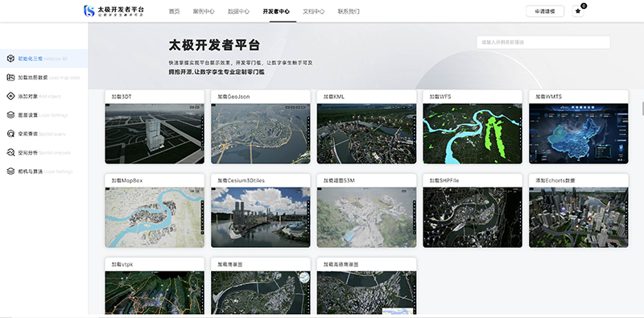Click the 申请建模 button
The height and width of the screenshot is (318, 644).
(545, 11)
